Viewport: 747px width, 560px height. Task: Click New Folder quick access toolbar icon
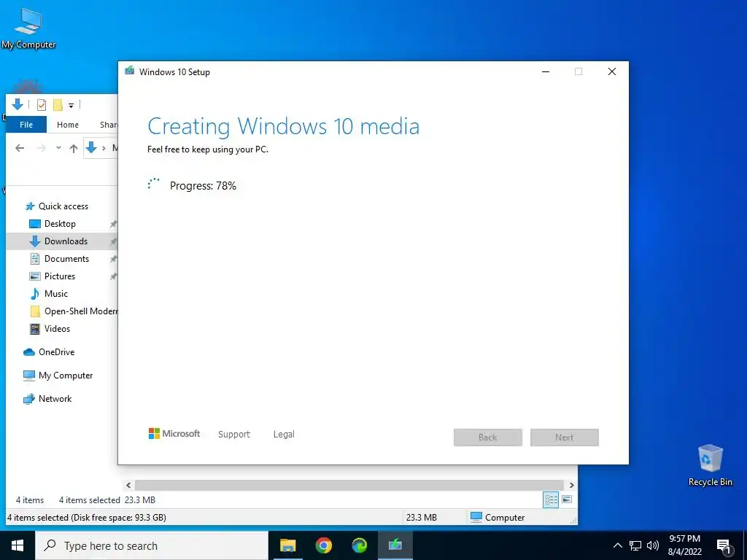[x=58, y=104]
